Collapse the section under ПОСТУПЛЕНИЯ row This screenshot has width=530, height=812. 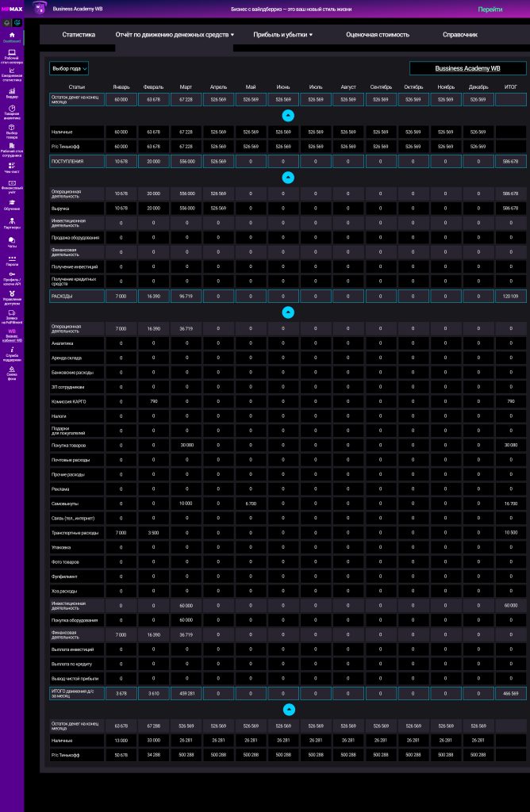coord(288,177)
